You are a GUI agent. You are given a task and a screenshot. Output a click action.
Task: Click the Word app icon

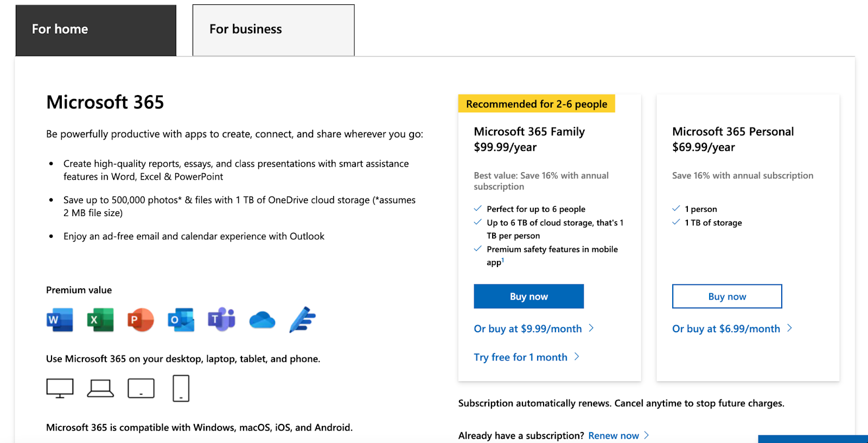click(60, 320)
